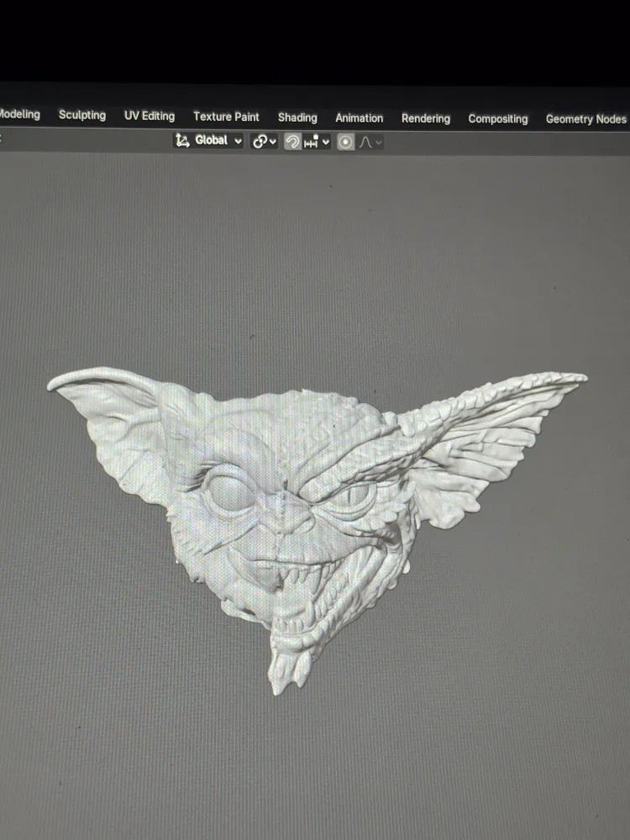Open the Animation workspace tab
Image resolution: width=630 pixels, height=840 pixels.
click(359, 118)
